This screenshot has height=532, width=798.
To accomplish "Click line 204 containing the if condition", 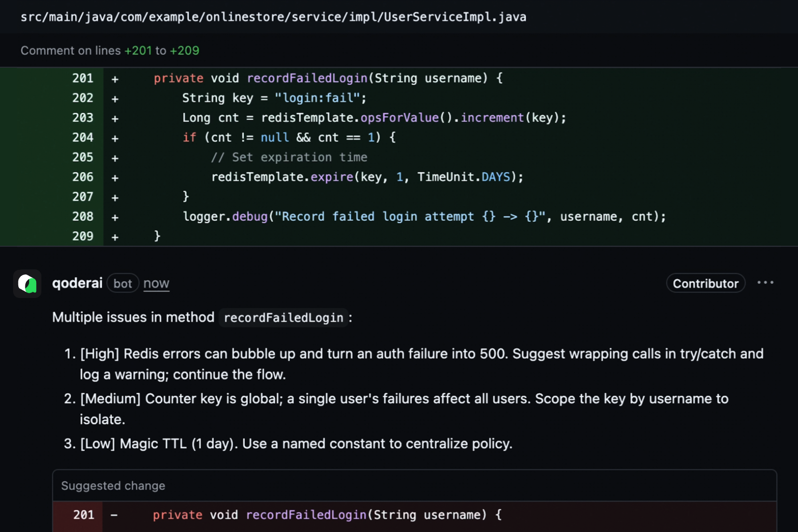I will coord(288,137).
